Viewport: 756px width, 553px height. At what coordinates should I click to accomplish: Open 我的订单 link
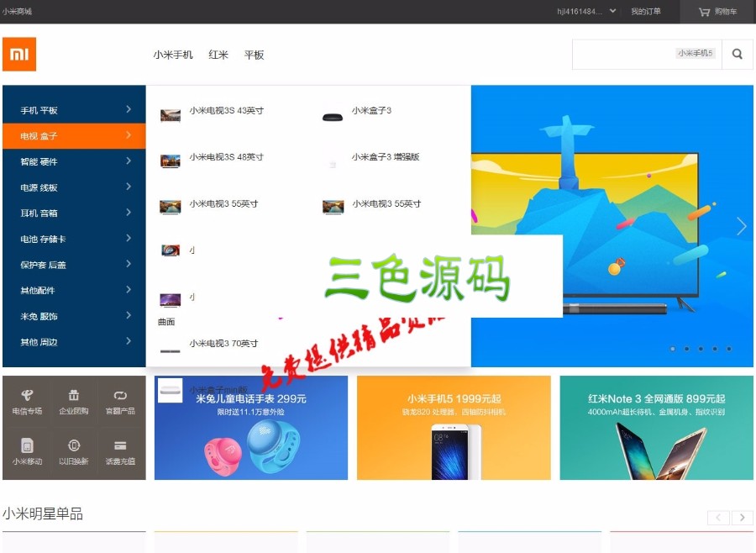(x=646, y=12)
